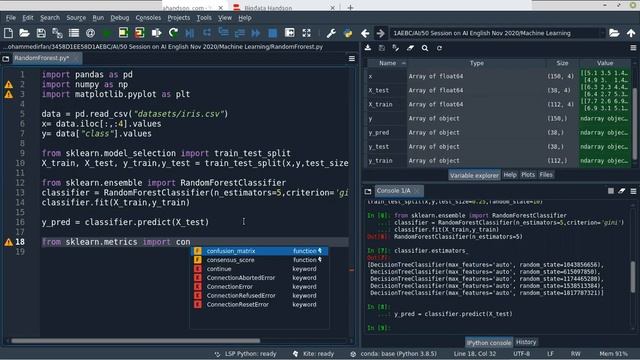Open Variable explorer options hamburger menu

(633, 48)
